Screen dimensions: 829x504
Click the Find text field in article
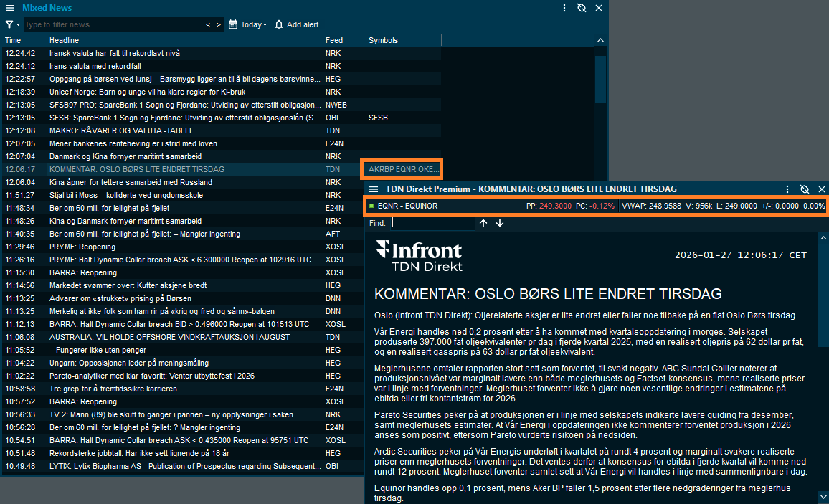[x=432, y=223]
